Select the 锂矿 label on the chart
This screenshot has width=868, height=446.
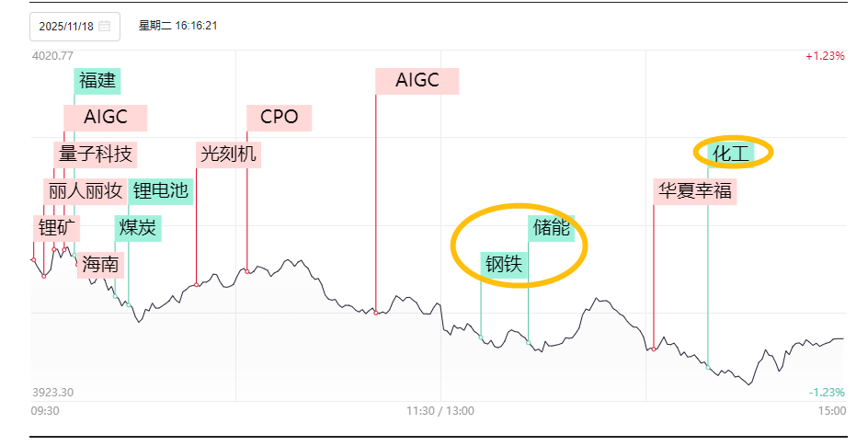tap(58, 227)
